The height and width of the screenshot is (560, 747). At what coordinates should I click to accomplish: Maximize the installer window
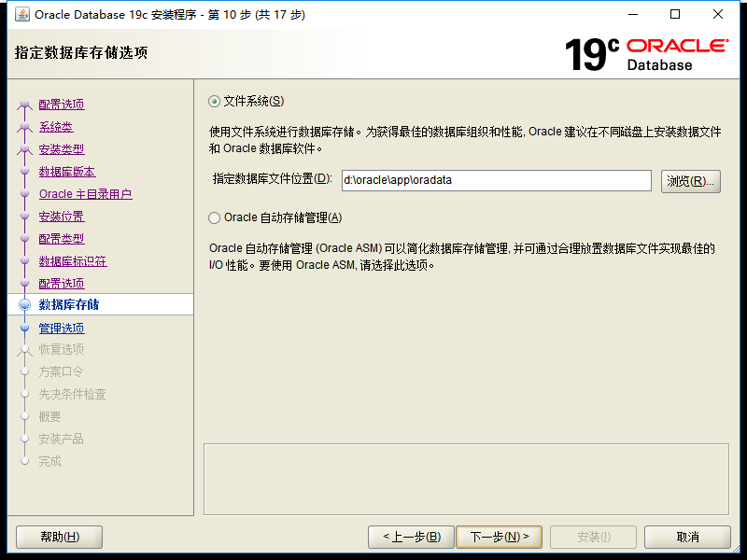pyautogui.click(x=675, y=15)
